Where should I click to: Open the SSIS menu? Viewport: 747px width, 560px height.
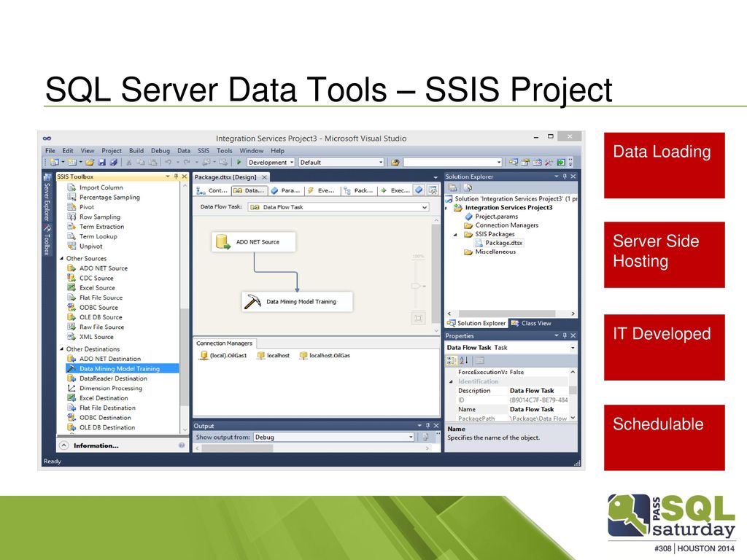coord(204,150)
